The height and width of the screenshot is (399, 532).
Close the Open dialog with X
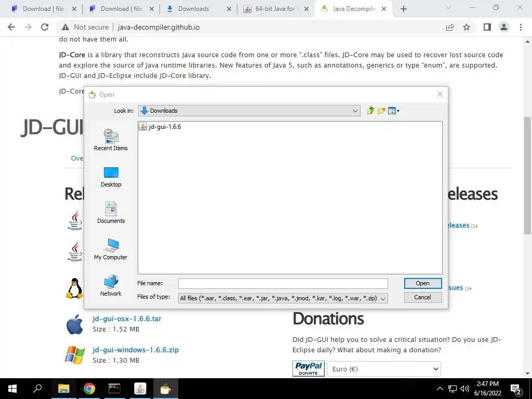[440, 94]
